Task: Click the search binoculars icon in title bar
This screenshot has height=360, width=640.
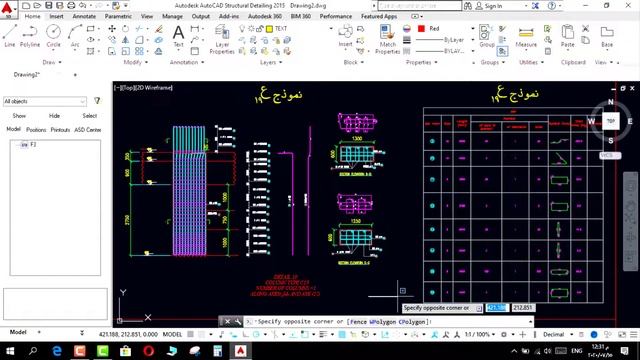Action: click(468, 6)
